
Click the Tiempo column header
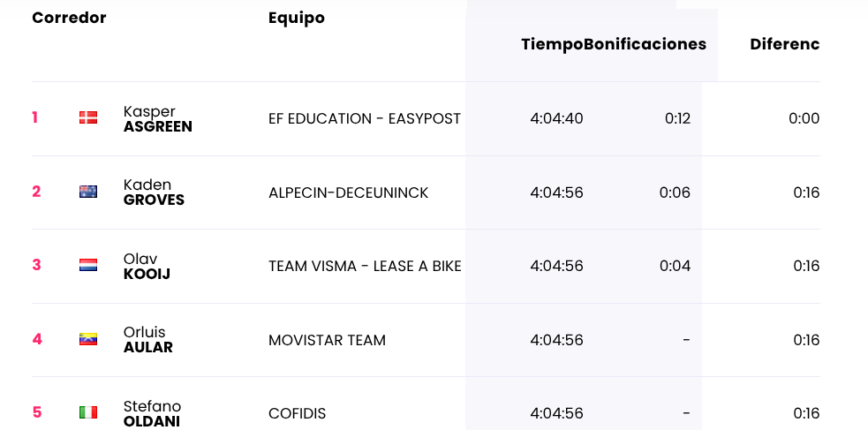[x=552, y=44]
